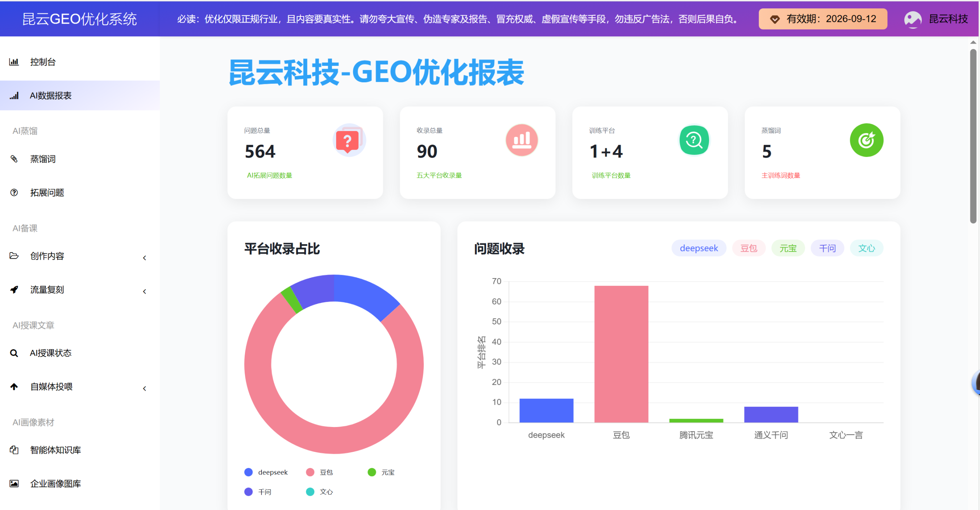Click the 有效期 2026-09-12 badge
The width and height of the screenshot is (980, 510).
[x=822, y=18]
